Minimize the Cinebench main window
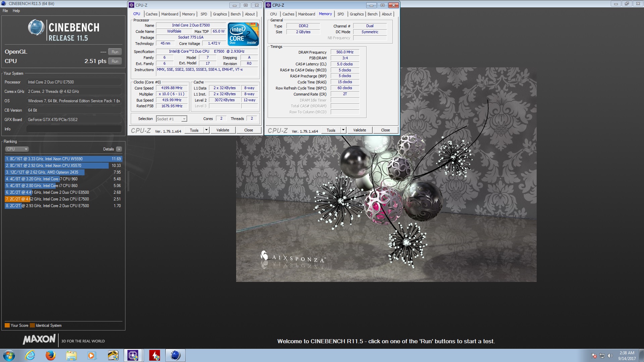Screen dimensions: 644x362 click(616, 4)
